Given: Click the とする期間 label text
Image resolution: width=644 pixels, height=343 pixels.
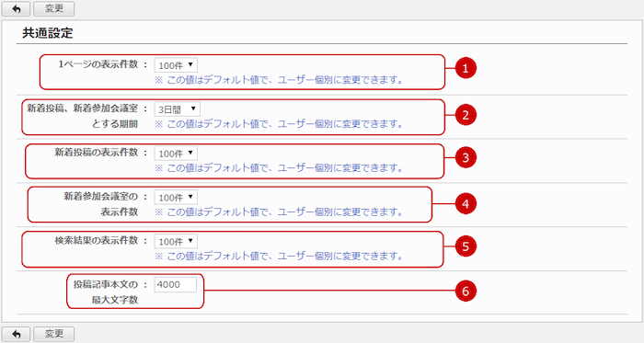Looking at the screenshot, I should coord(115,124).
